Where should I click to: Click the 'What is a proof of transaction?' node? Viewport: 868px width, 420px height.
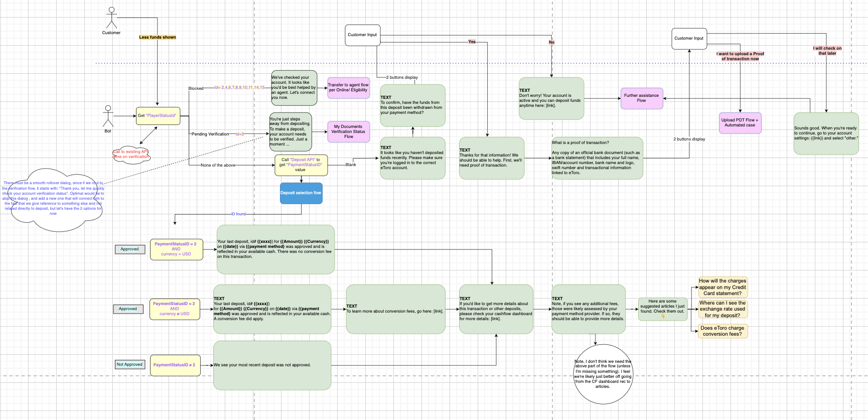click(x=597, y=158)
